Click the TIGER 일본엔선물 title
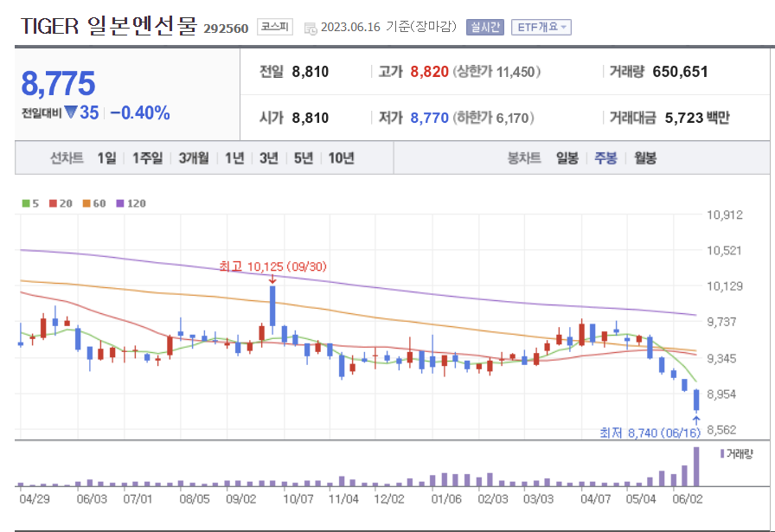The height and width of the screenshot is (532, 775). 109,26
